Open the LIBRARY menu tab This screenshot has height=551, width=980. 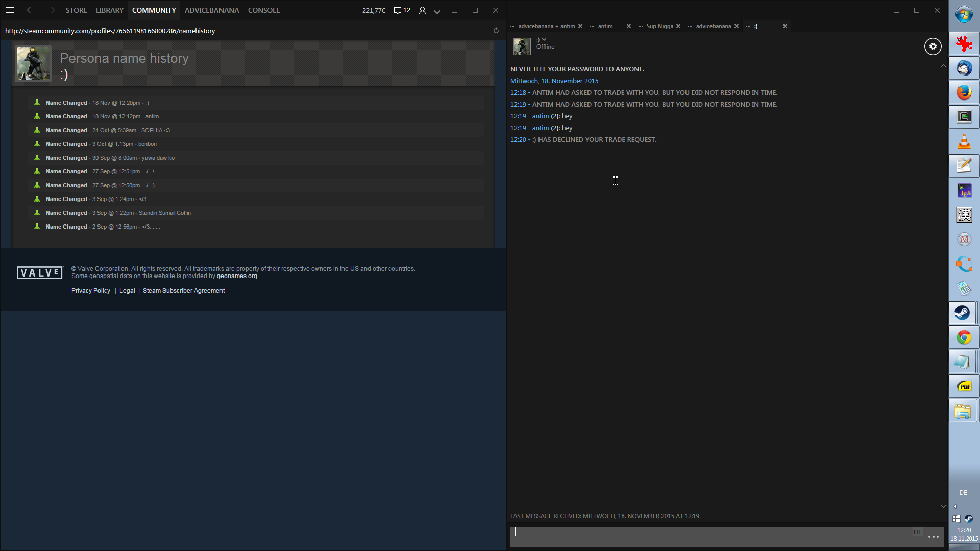click(x=110, y=10)
